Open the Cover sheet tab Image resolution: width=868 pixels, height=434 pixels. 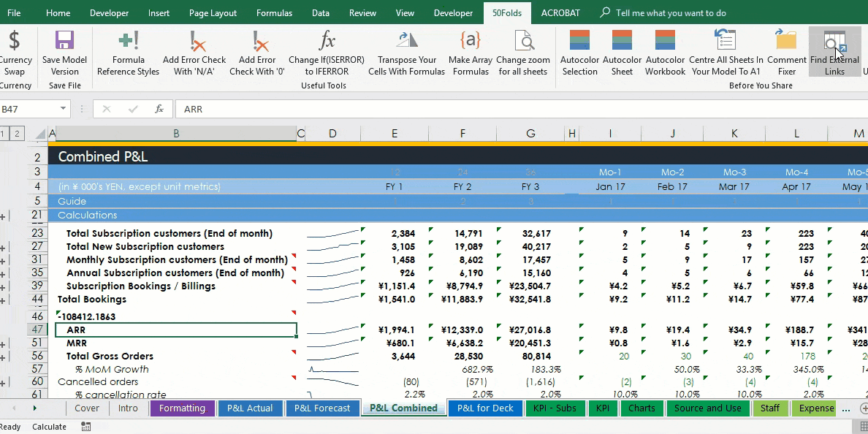[x=87, y=408]
